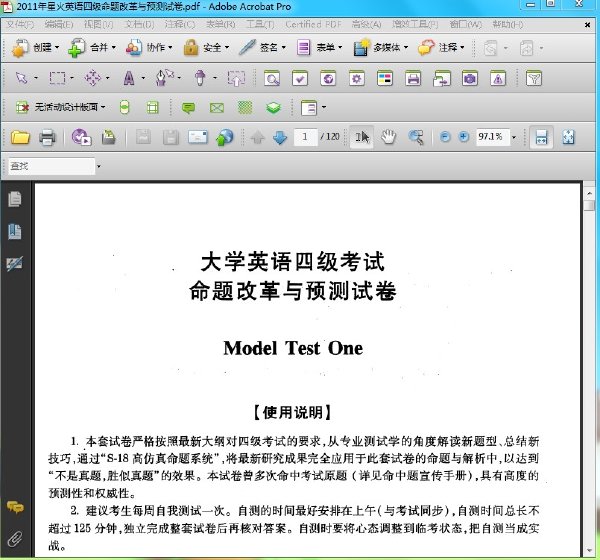Click the zoom out minus button

point(445,137)
